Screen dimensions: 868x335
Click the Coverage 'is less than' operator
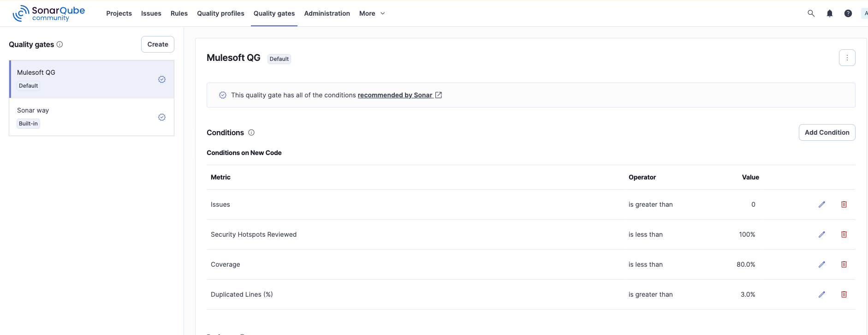pos(645,264)
